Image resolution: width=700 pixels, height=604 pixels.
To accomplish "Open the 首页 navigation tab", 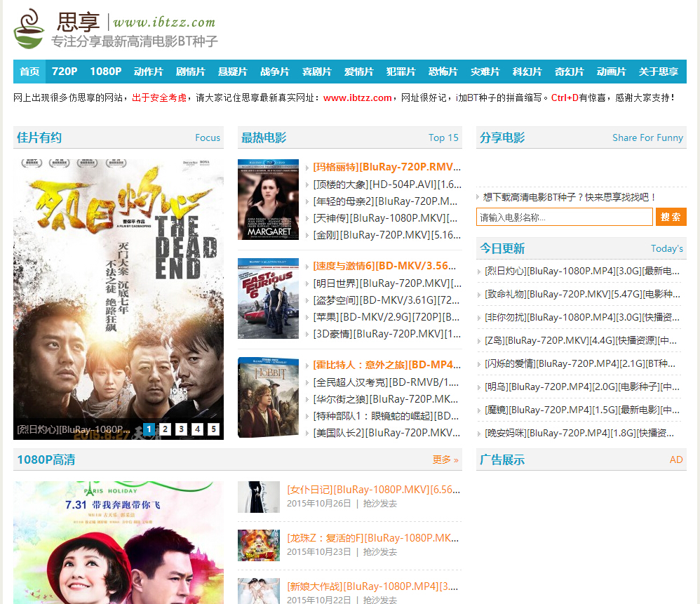I will point(29,72).
